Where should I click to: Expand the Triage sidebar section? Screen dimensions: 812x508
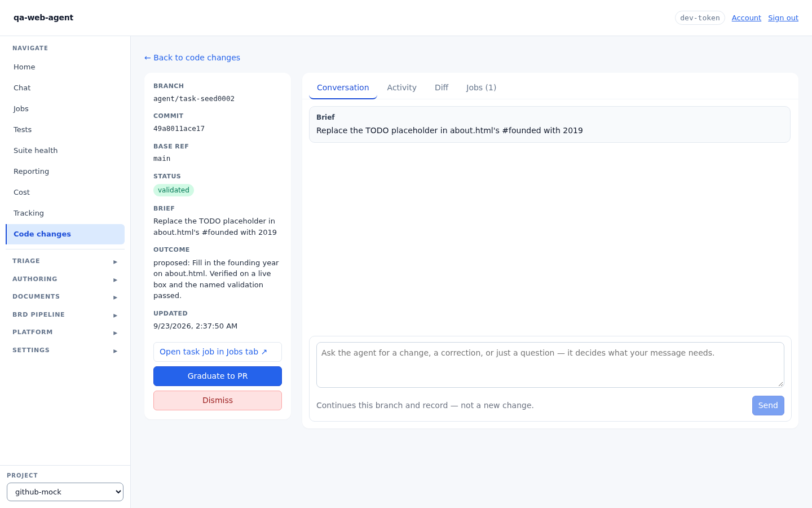(x=65, y=261)
